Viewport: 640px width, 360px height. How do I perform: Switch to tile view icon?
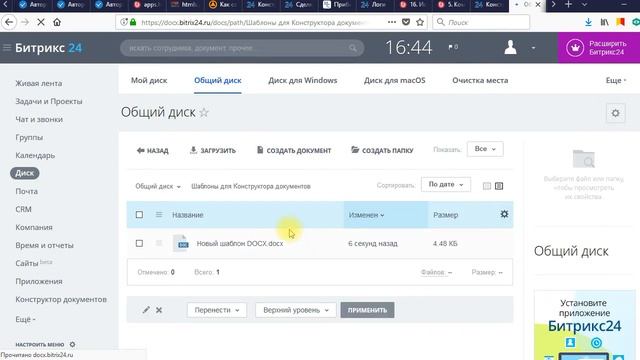[x=487, y=186]
